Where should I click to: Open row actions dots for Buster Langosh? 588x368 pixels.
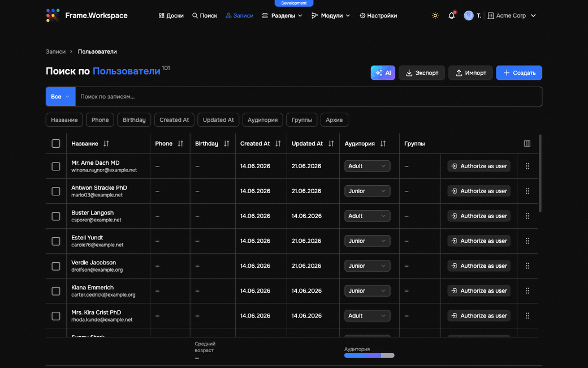click(528, 216)
